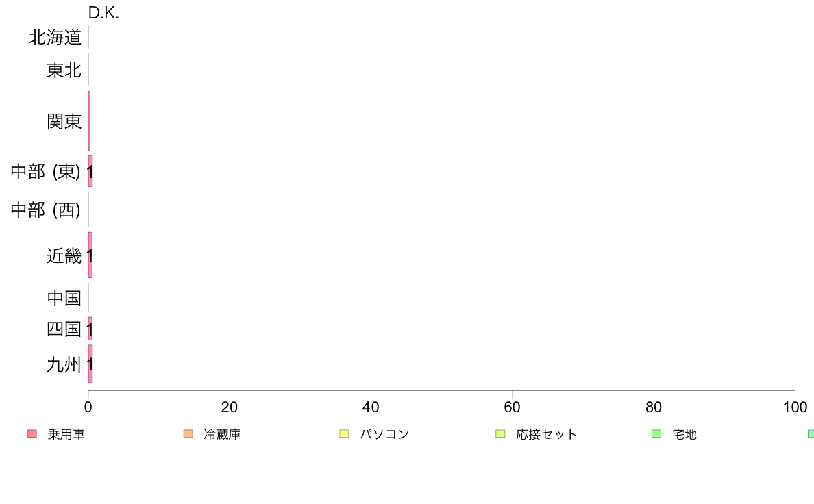The width and height of the screenshot is (814, 504).
Task: Select the 宅地 legend label
Action: click(x=684, y=434)
